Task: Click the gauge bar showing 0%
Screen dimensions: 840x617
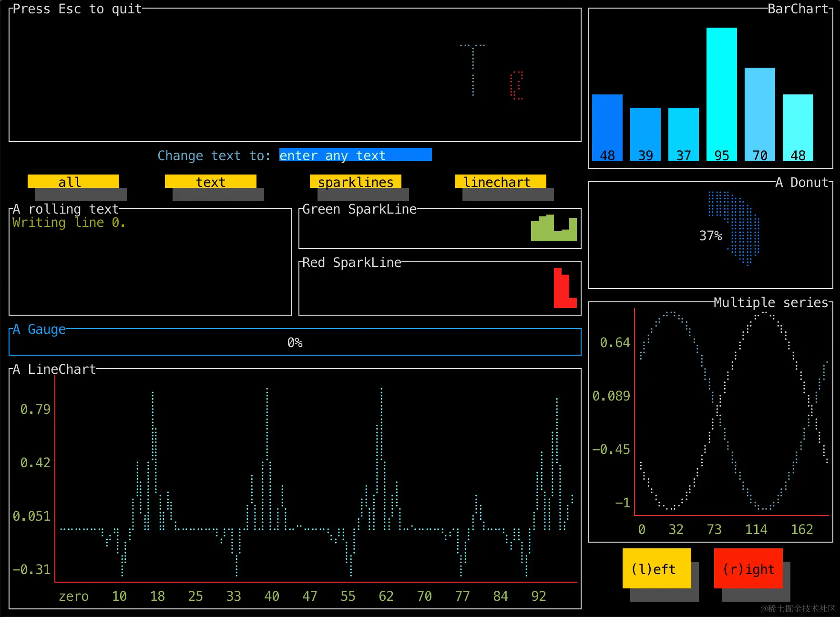Action: [x=295, y=342]
